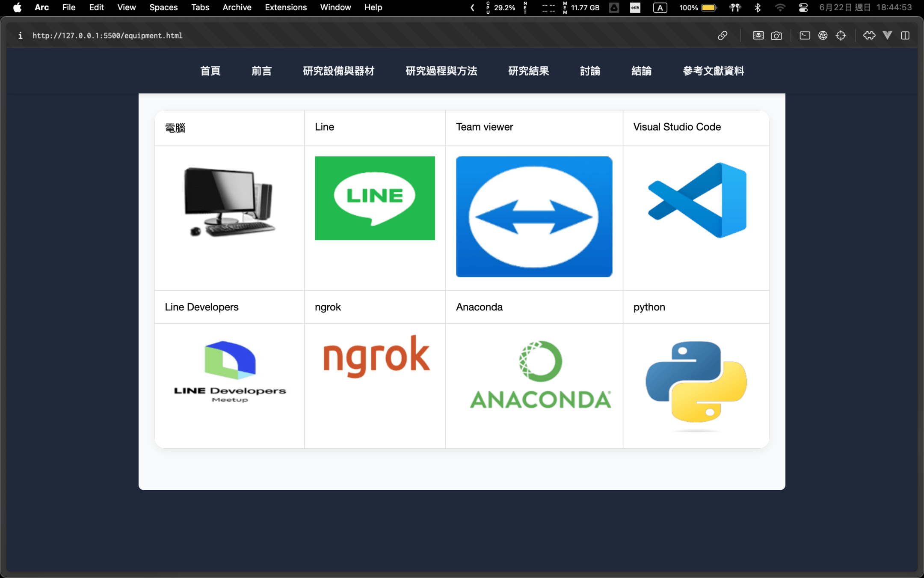The height and width of the screenshot is (578, 924).
Task: Open the 參考文獻資料 navigation link
Action: pos(713,71)
